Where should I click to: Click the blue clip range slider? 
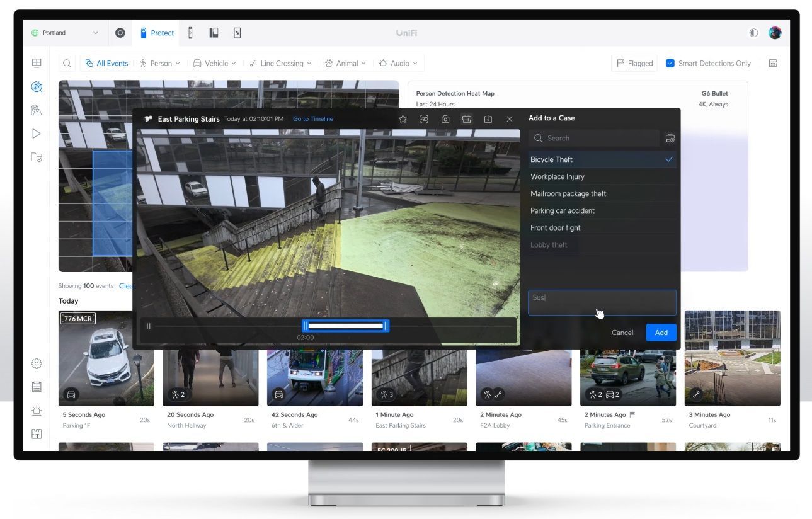click(345, 326)
